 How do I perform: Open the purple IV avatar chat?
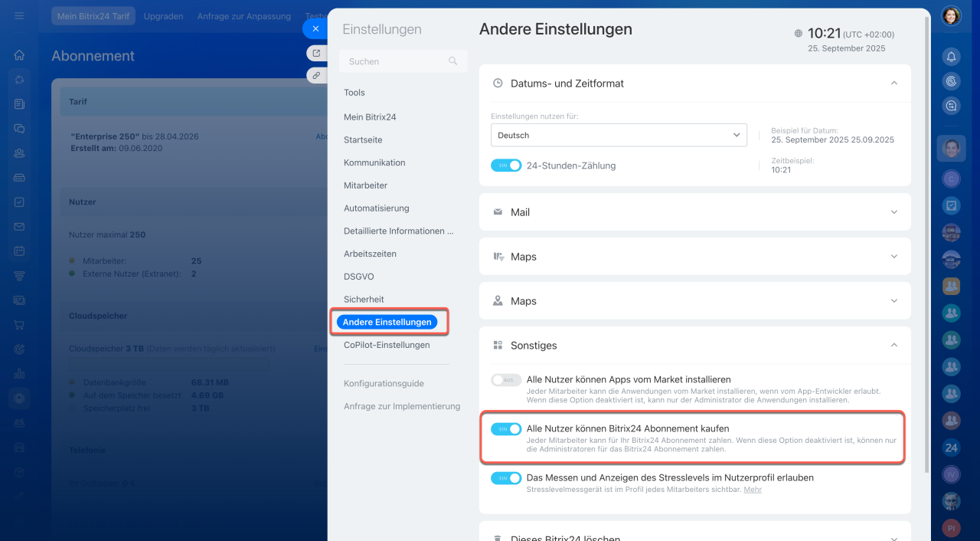point(951,475)
